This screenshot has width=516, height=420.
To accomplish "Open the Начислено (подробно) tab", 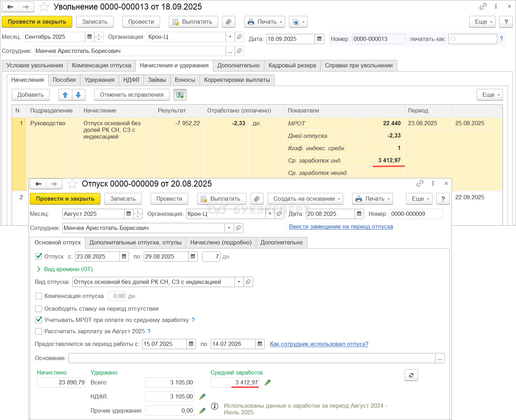I will (221, 243).
